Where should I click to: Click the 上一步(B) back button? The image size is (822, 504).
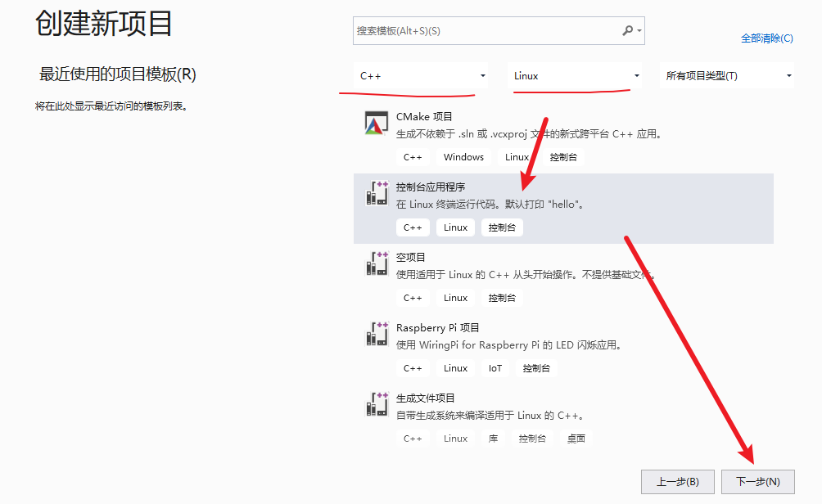click(x=678, y=481)
